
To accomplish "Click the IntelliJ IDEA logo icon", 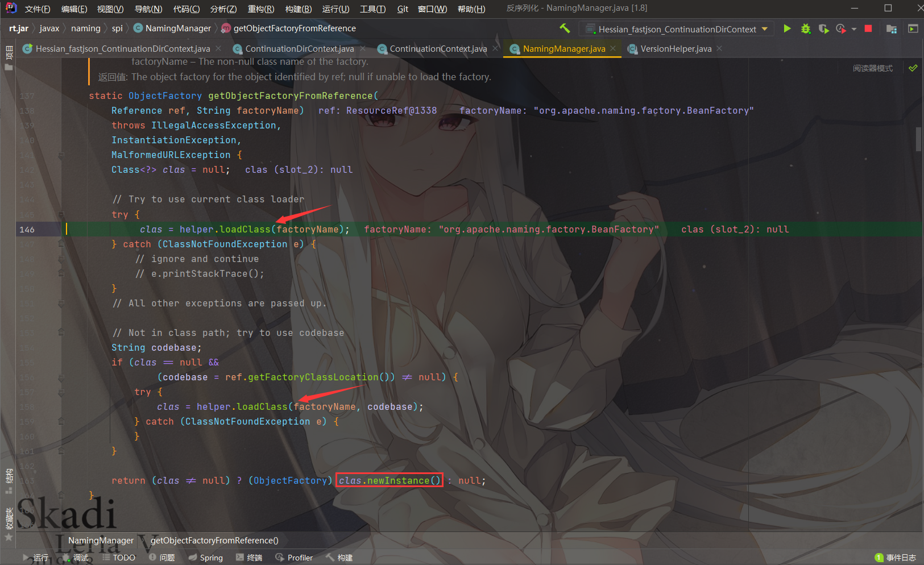I will (x=11, y=9).
